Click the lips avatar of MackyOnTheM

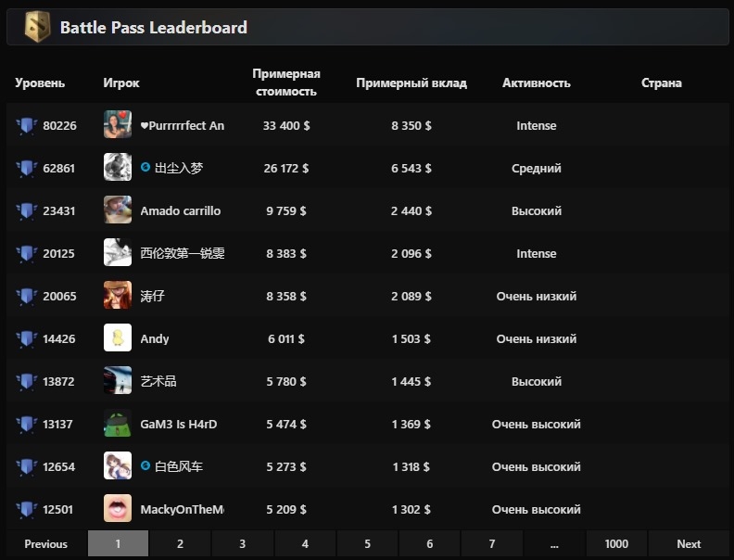(x=118, y=508)
